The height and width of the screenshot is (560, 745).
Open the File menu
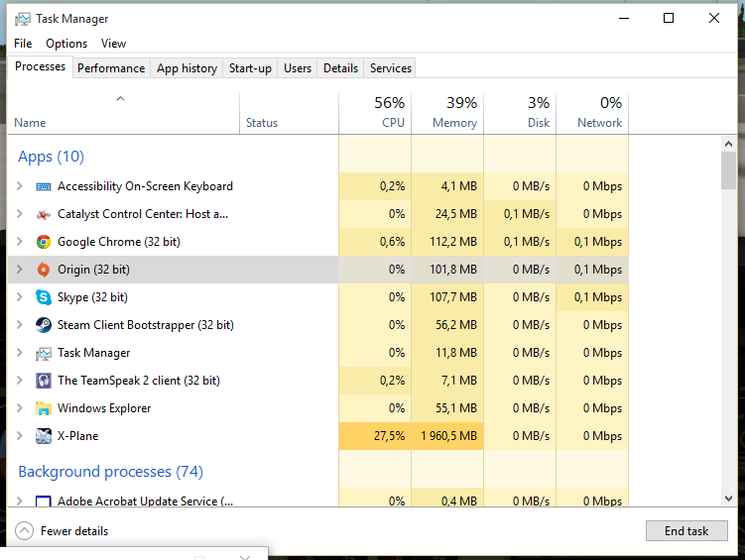pyautogui.click(x=23, y=44)
